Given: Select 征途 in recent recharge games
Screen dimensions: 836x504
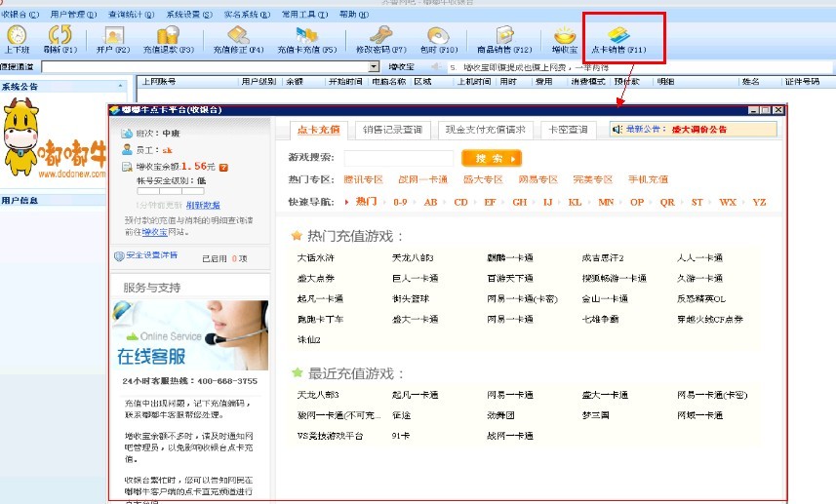Looking at the screenshot, I should pyautogui.click(x=402, y=415).
